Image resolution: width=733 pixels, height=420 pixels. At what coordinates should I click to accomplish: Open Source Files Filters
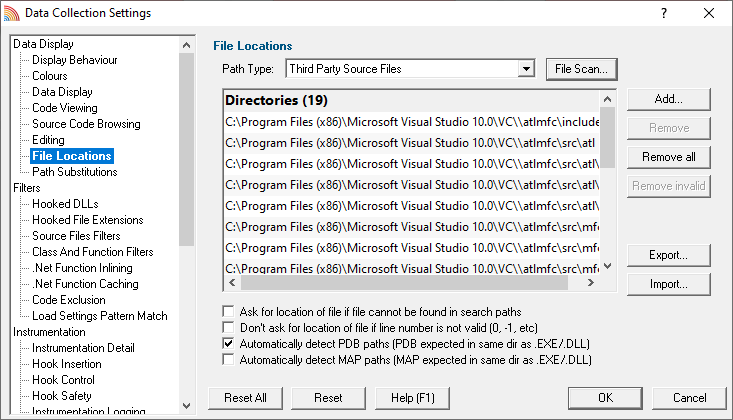(76, 236)
